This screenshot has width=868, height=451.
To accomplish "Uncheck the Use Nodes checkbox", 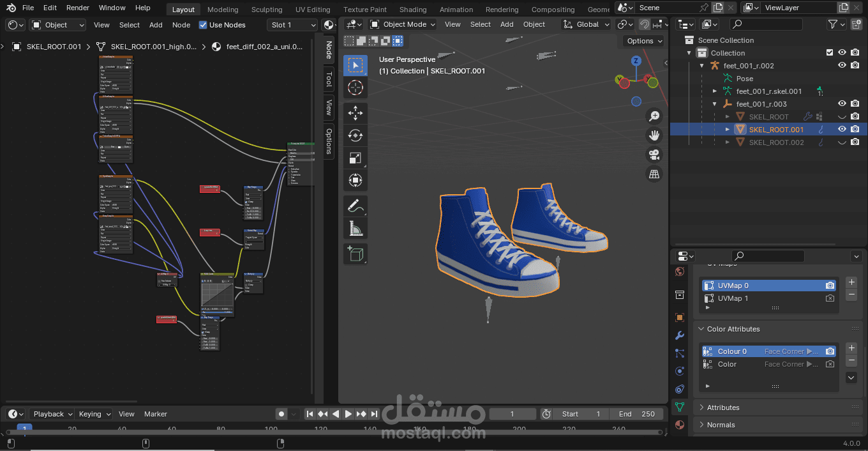I will [203, 25].
